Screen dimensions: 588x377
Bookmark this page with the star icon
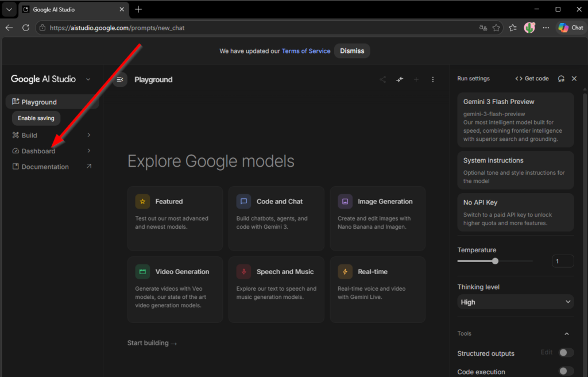[496, 28]
